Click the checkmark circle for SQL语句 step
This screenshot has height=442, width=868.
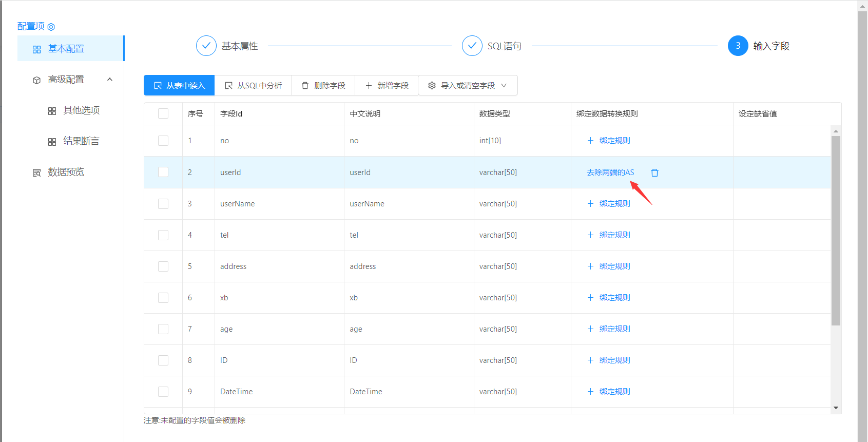tap(472, 46)
